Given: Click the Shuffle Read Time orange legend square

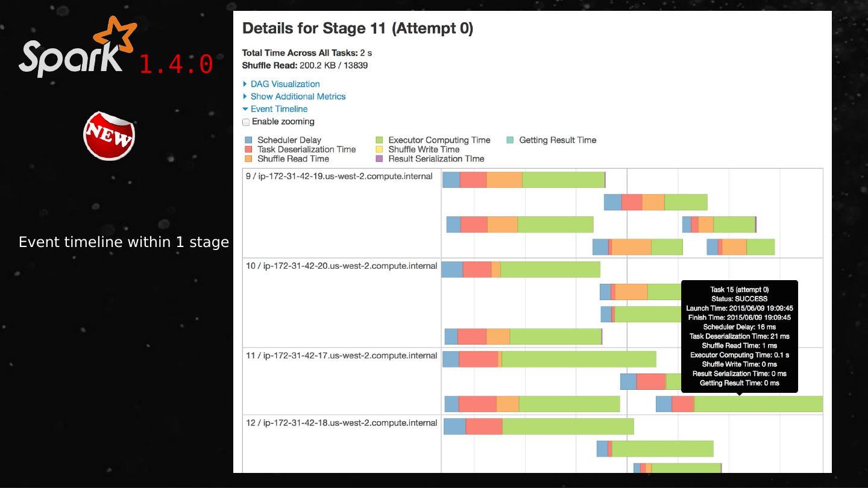Looking at the screenshot, I should point(248,159).
